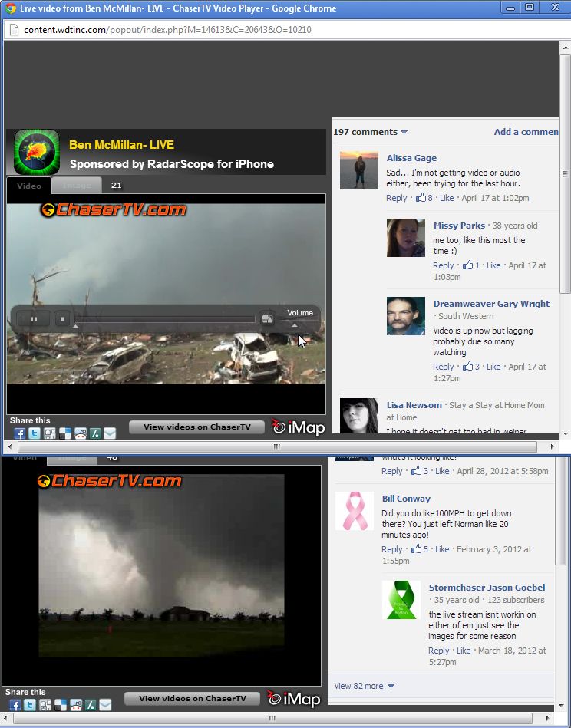
Task: Click the RadarScope sponsor app icon
Action: (x=37, y=152)
